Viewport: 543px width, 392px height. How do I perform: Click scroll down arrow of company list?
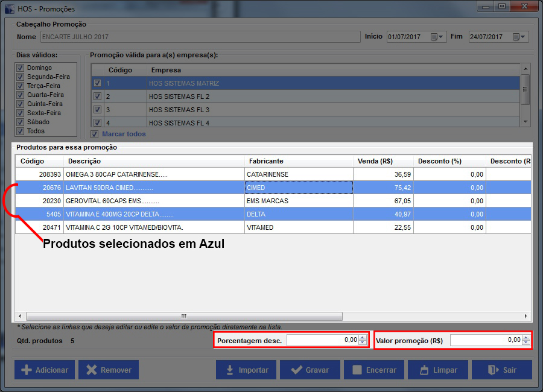526,122
